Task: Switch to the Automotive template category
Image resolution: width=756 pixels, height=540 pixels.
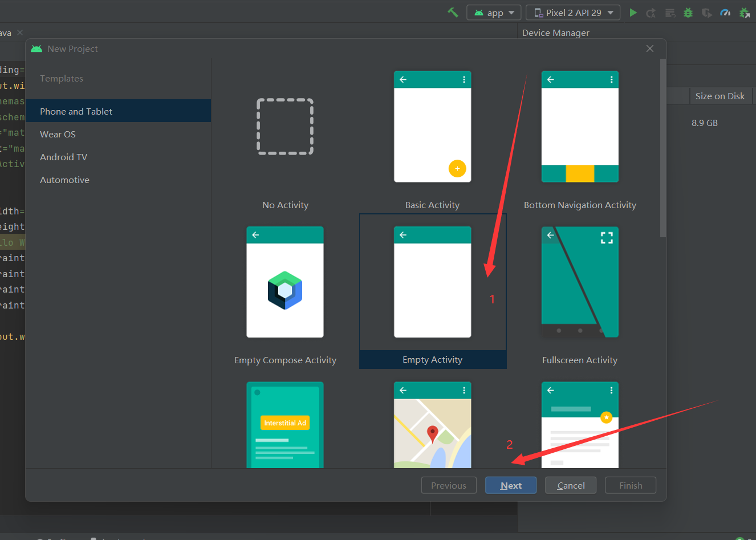Action: pyautogui.click(x=64, y=180)
